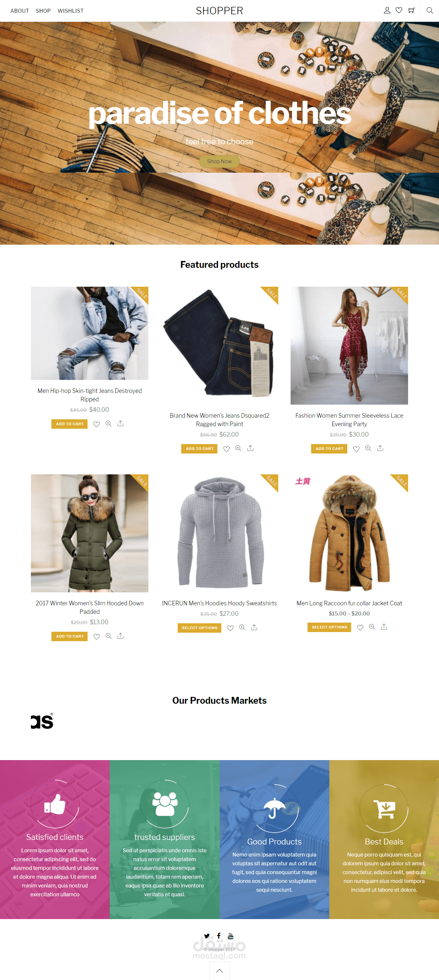Add Men Hip-hop Jeans to wishlist heart
439x980 pixels.
[97, 424]
